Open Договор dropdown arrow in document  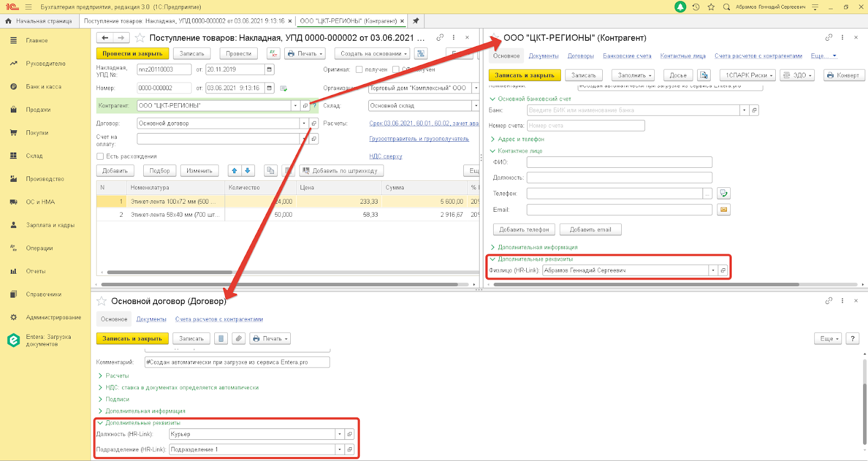pos(304,123)
